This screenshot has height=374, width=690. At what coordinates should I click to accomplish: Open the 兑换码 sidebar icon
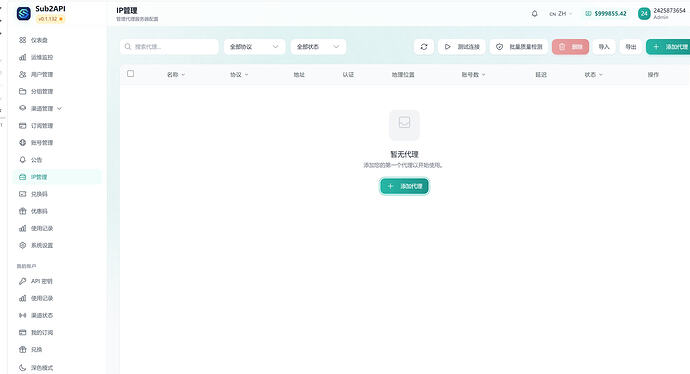tap(22, 194)
